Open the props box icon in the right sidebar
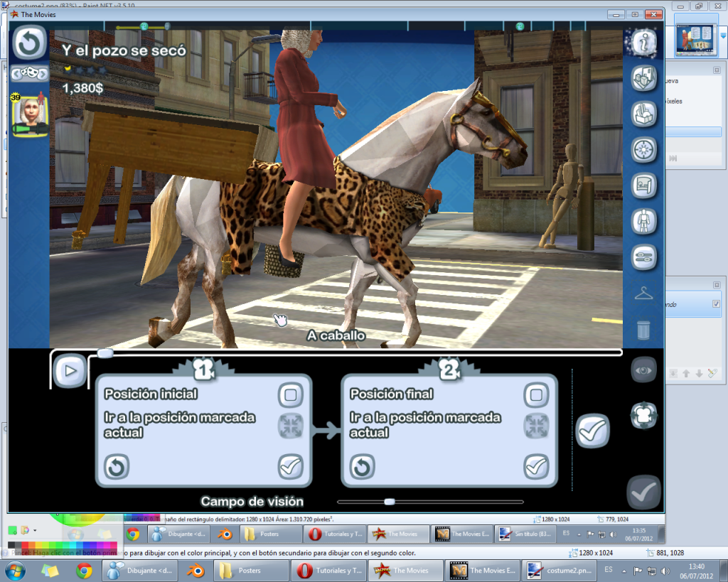This screenshot has width=728, height=582. [x=643, y=114]
